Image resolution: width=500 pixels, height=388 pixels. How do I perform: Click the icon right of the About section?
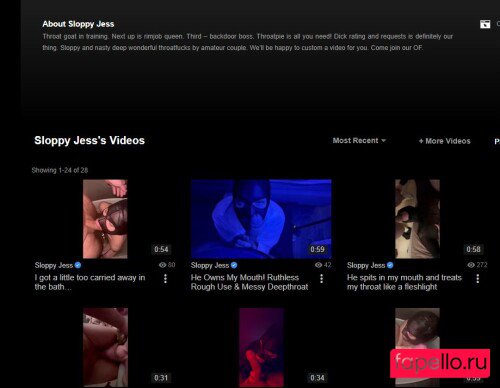(485, 24)
